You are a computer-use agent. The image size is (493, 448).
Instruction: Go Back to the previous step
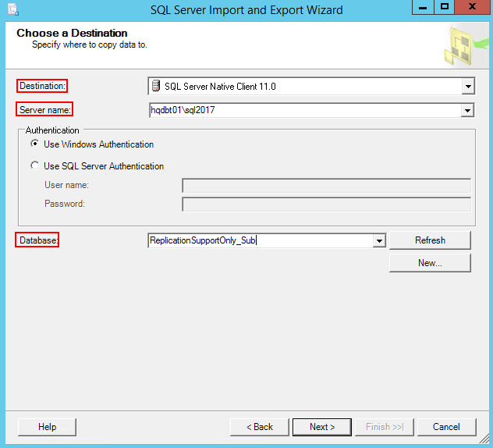pyautogui.click(x=260, y=427)
